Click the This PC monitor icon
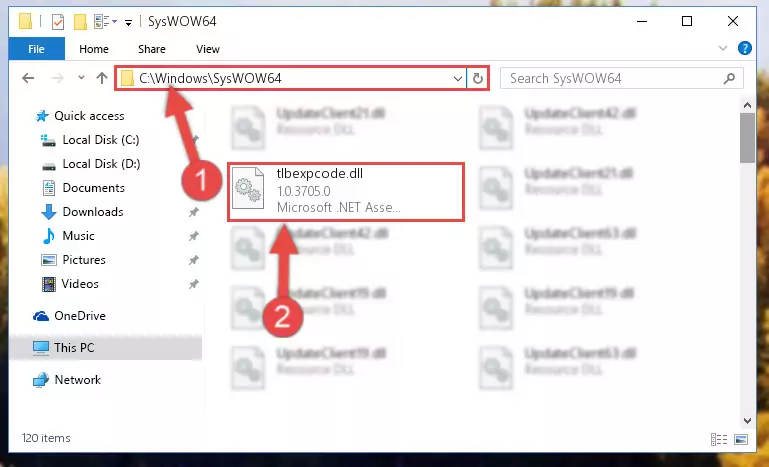Screen dimensions: 769x467 (x=41, y=348)
